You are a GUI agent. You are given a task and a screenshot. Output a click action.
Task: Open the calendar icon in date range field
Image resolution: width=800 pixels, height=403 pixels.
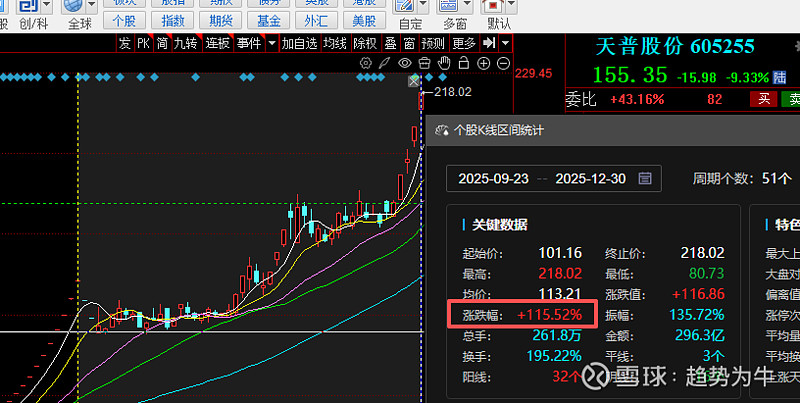pyautogui.click(x=645, y=179)
